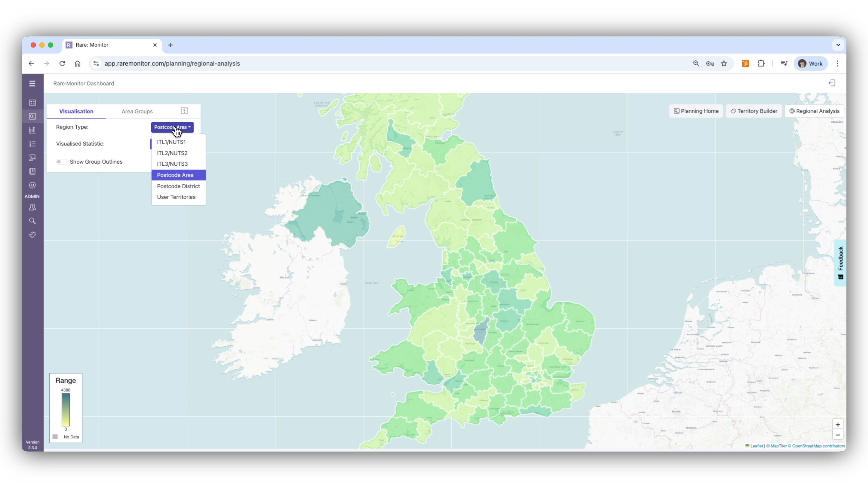Image resolution: width=868 pixels, height=488 pixels.
Task: Close the Rare: Monitor tab
Action: coord(155,45)
